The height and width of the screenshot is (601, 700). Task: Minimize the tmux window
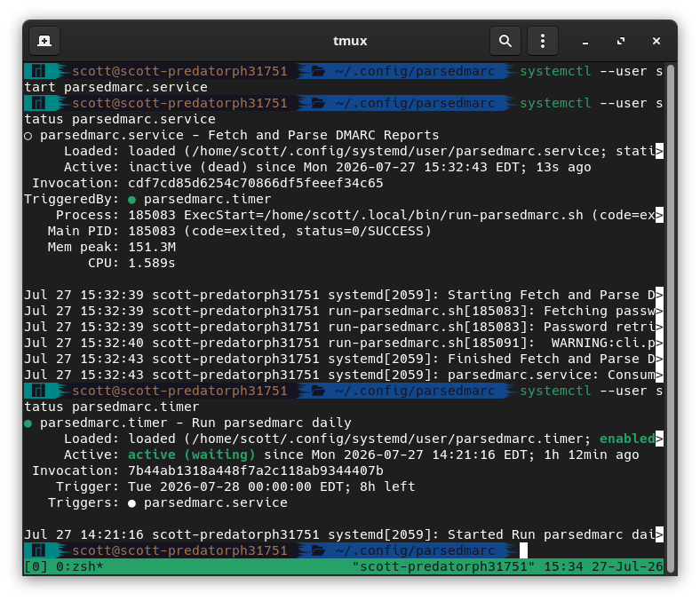coord(585,41)
